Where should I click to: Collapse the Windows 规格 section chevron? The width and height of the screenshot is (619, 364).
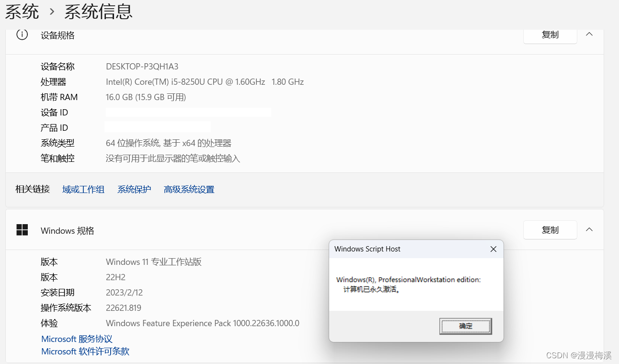(590, 230)
